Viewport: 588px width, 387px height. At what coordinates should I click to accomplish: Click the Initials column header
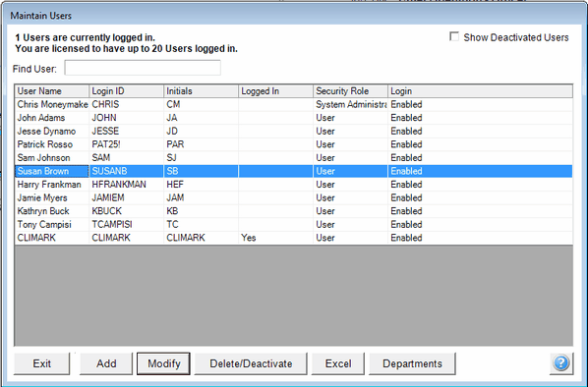(x=201, y=91)
